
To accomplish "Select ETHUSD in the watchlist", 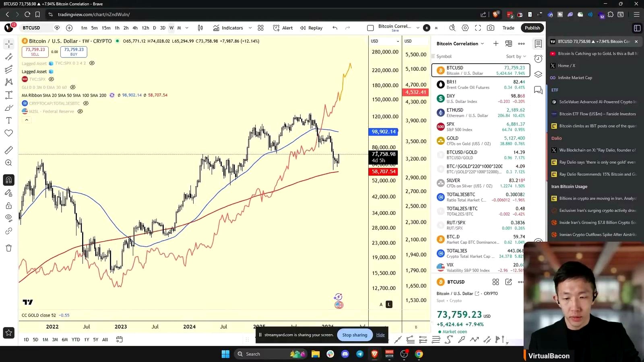I will [x=481, y=113].
